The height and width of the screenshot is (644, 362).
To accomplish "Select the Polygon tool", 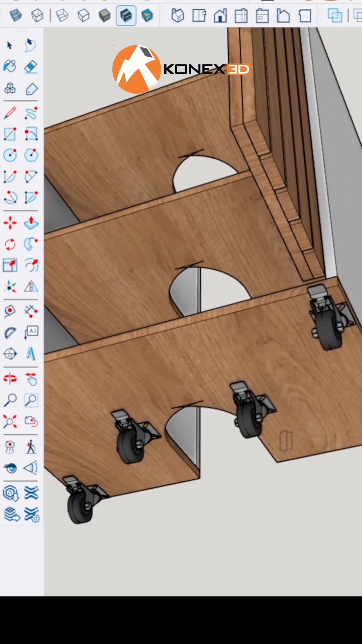I will coord(31,155).
